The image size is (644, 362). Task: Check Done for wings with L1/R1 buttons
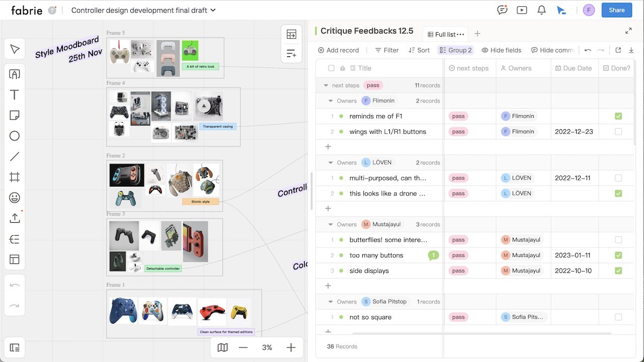click(618, 132)
